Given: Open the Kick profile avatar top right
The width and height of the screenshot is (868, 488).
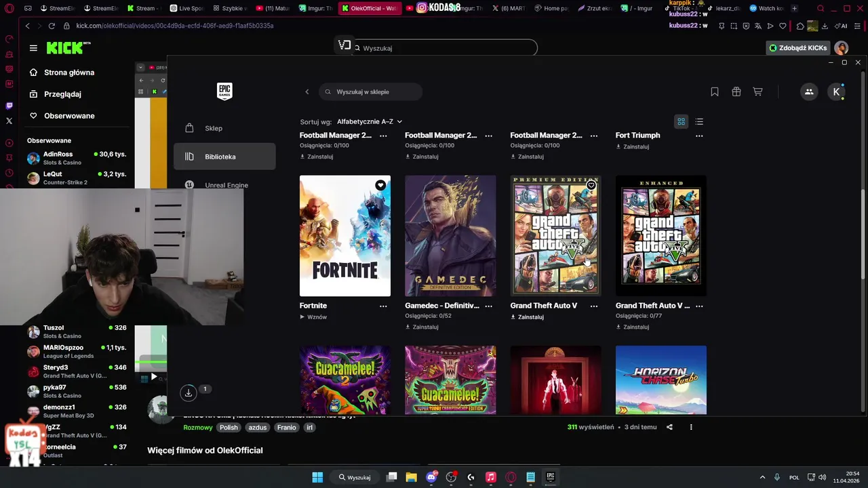Looking at the screenshot, I should click(x=842, y=48).
